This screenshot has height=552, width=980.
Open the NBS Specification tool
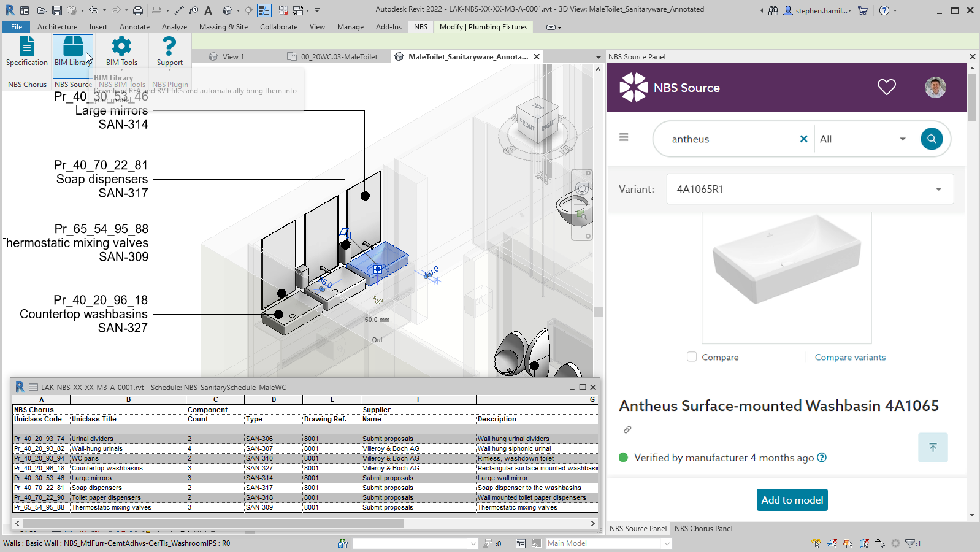27,52
